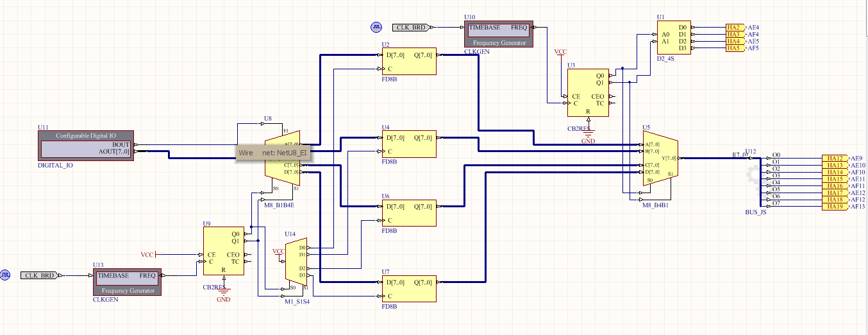Click the clock symbol beside top CLK_BRD port

[x=376, y=27]
